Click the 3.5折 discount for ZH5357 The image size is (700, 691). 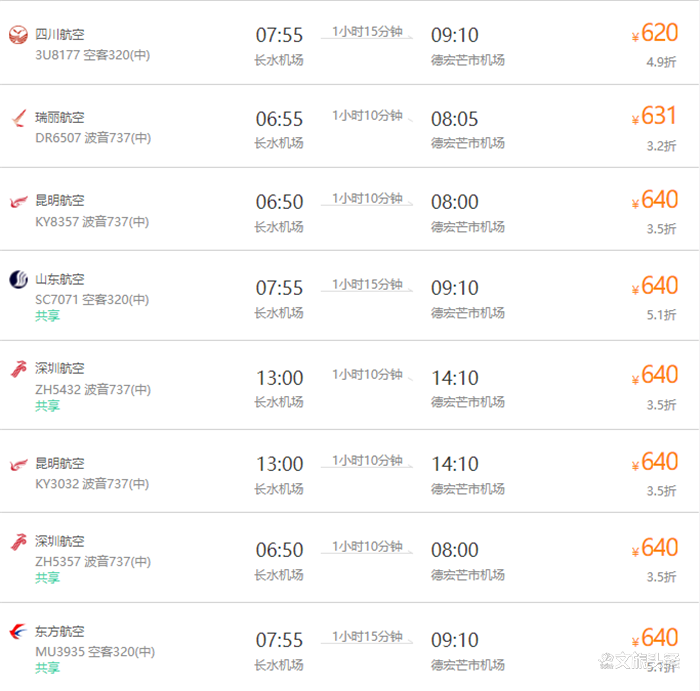661,577
